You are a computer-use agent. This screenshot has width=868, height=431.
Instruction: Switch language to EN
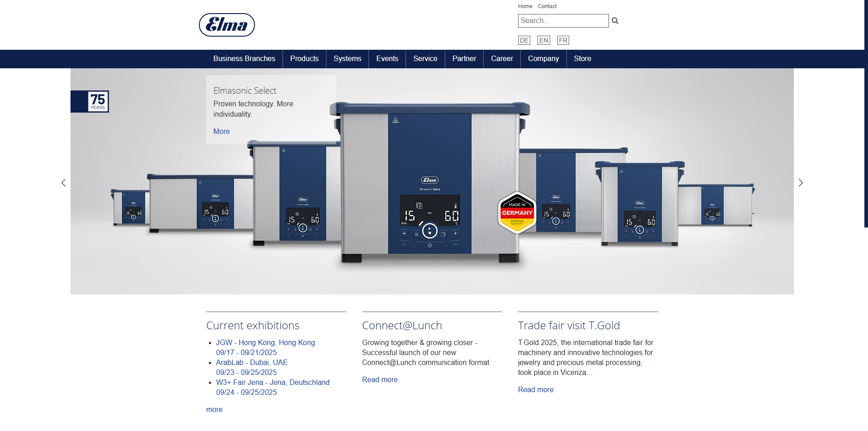[x=543, y=40]
